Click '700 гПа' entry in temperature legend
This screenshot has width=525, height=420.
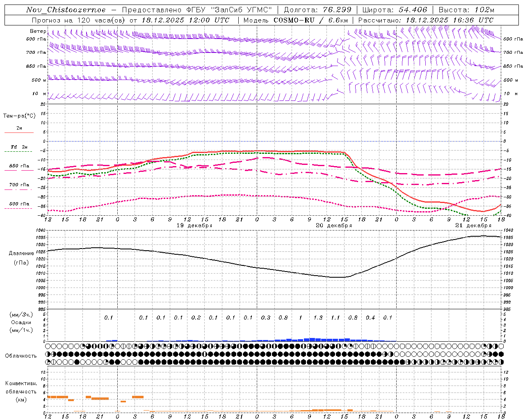19,185
